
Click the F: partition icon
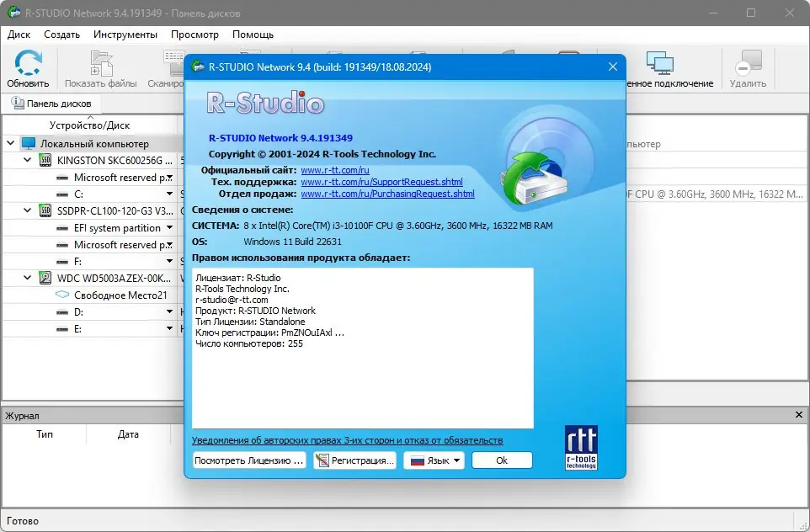[x=62, y=262]
